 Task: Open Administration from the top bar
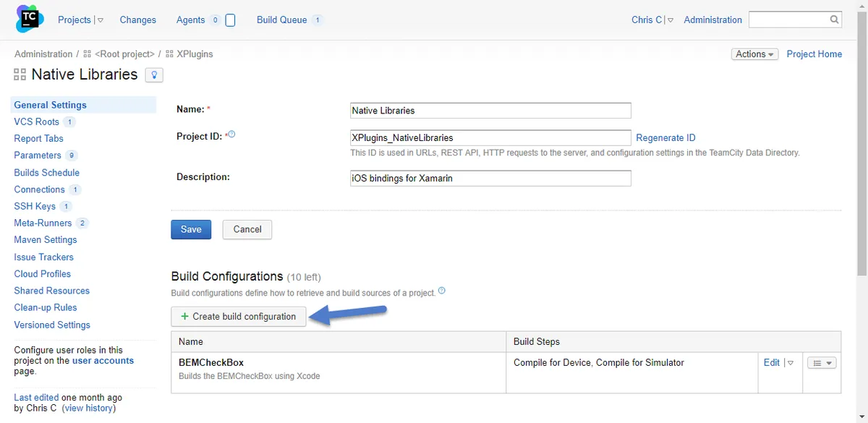(712, 20)
